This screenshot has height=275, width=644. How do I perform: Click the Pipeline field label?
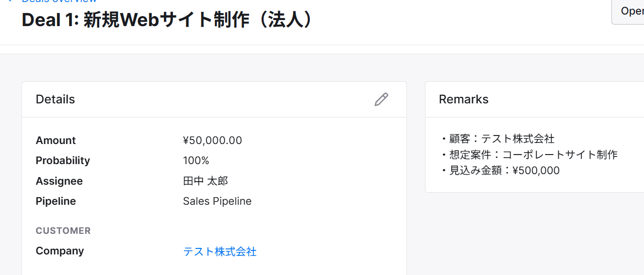click(56, 201)
